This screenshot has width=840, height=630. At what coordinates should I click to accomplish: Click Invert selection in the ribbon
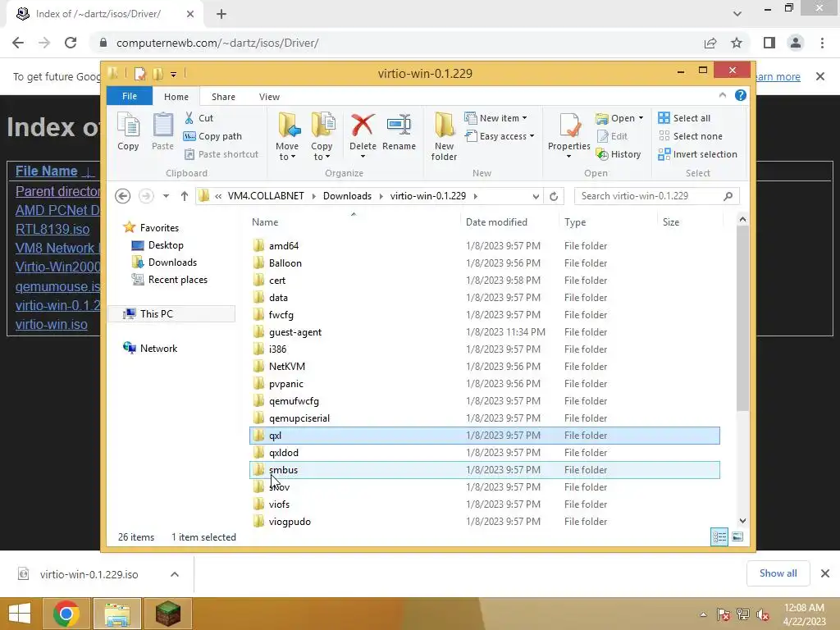(697, 154)
